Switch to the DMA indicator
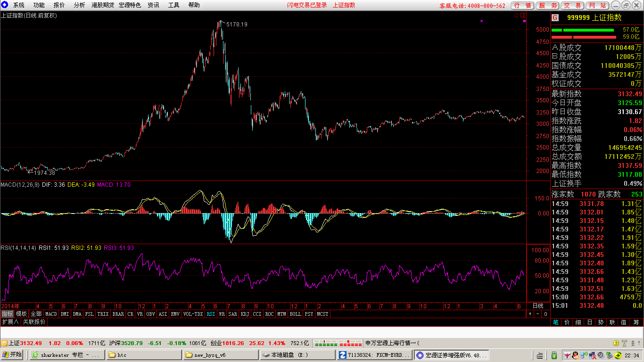644x362 pixels. coord(77,313)
